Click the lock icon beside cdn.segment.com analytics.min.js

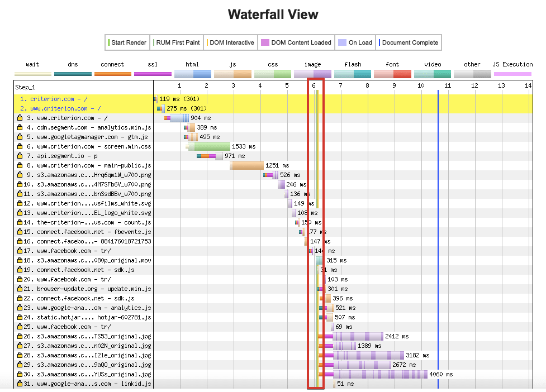20,127
